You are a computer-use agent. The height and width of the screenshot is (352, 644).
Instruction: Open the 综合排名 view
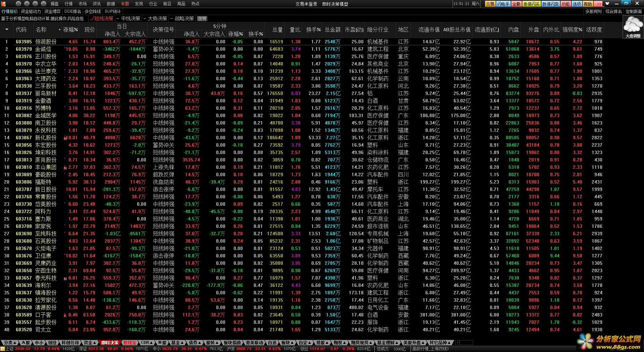[613, 11]
